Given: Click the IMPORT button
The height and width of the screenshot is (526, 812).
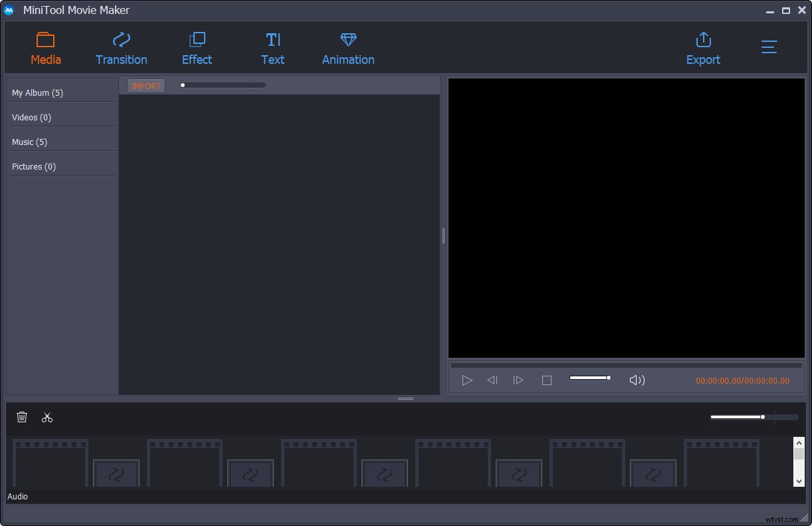Looking at the screenshot, I should tap(146, 85).
